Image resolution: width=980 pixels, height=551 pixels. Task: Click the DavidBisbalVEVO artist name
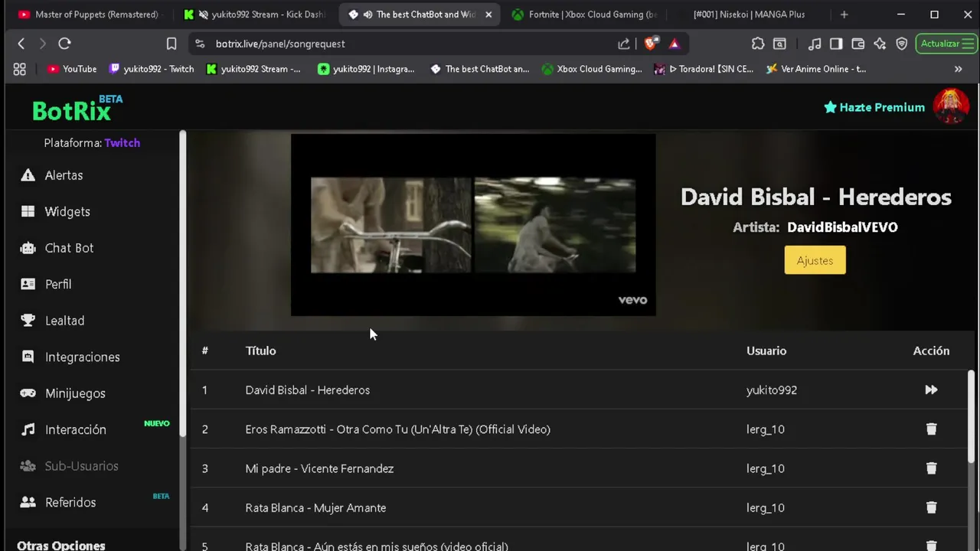[842, 227]
